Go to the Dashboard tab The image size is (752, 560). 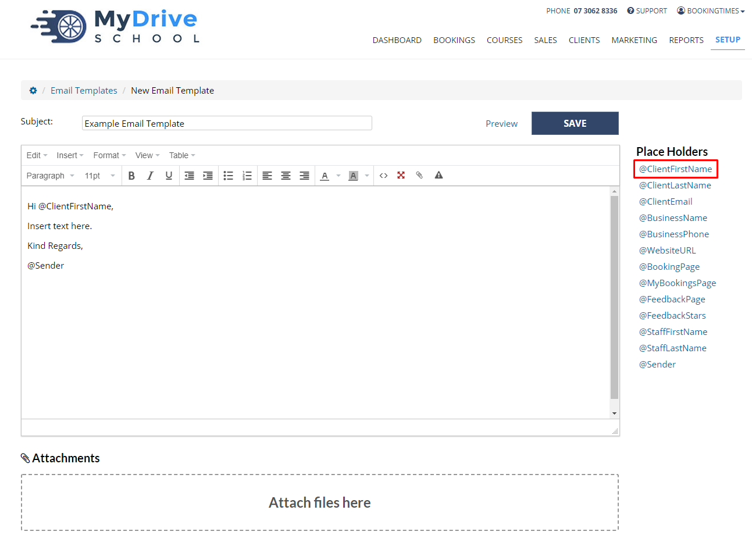(397, 40)
